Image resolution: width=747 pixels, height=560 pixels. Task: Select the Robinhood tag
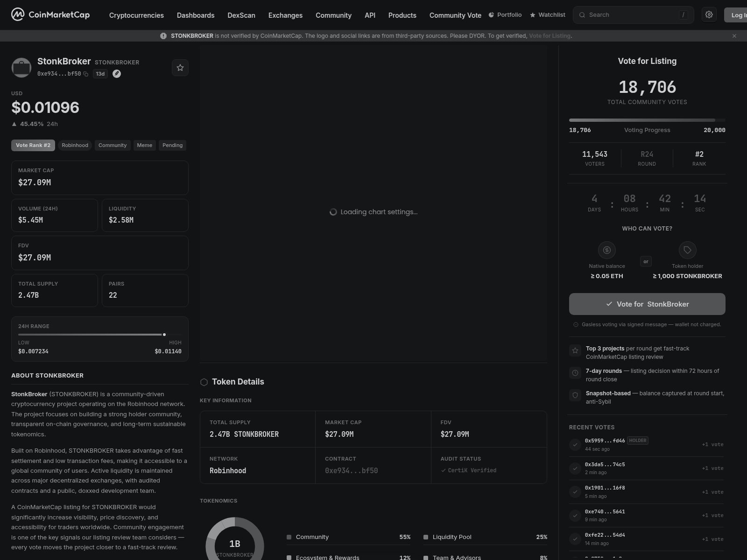[x=75, y=145]
